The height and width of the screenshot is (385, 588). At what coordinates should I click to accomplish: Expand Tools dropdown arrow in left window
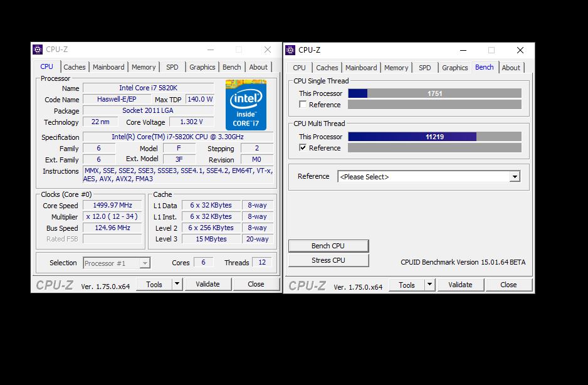(x=177, y=284)
